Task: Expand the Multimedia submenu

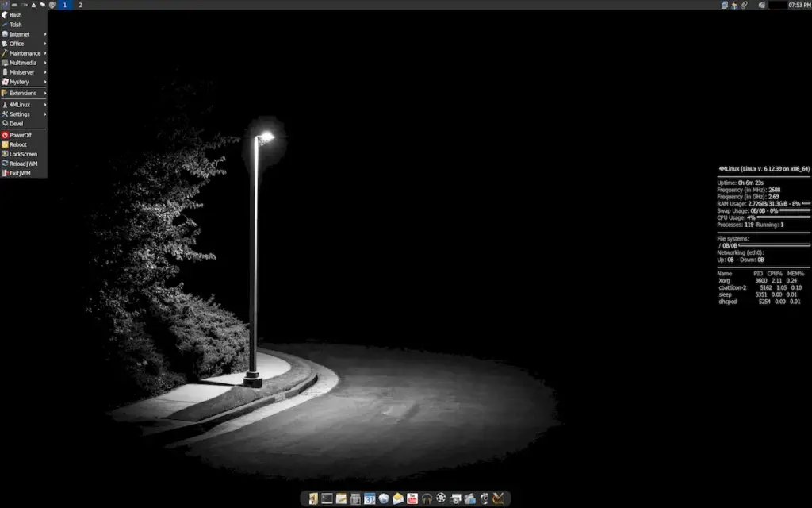Action: 24,63
